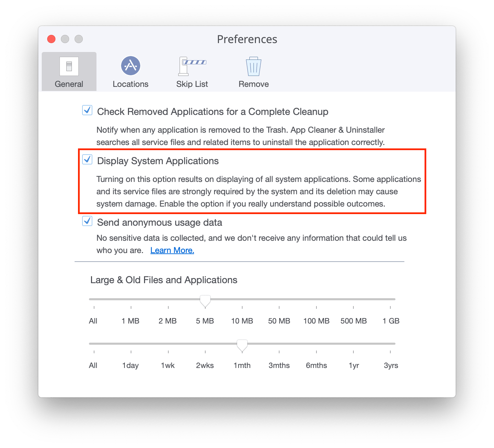Set size filter to 1 GB
Viewport: 494px width, 448px height.
click(390, 321)
